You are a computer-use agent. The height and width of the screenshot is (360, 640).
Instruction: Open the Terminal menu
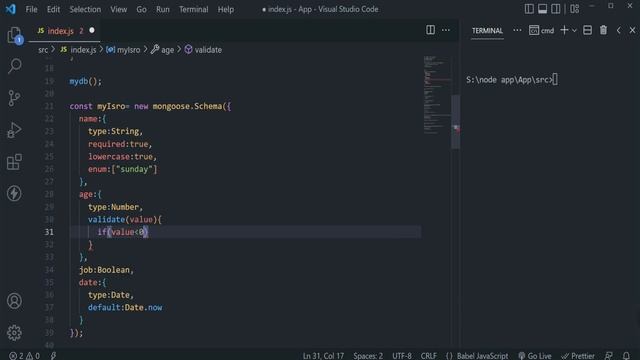pos(193,9)
